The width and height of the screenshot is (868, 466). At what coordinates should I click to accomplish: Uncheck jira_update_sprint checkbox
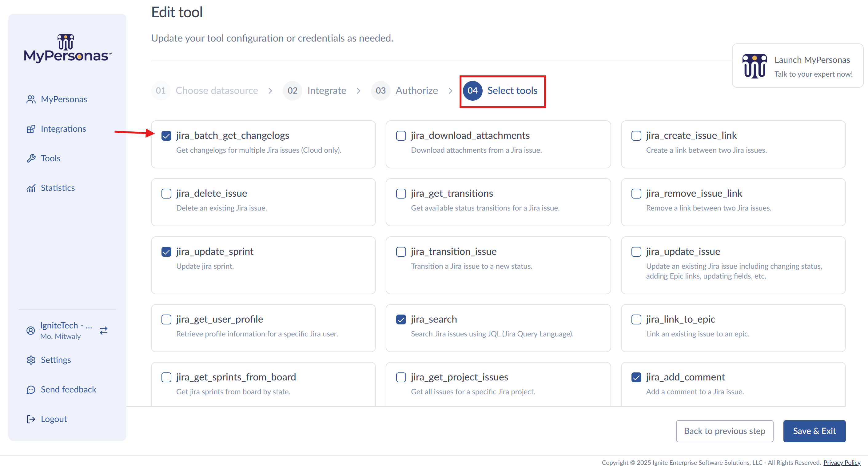pos(166,251)
